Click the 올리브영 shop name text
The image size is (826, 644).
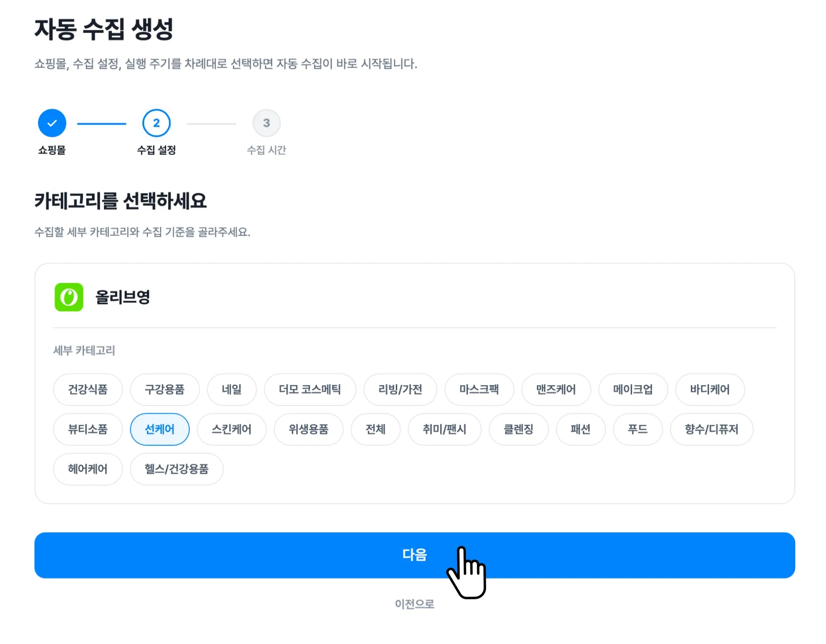tap(122, 297)
